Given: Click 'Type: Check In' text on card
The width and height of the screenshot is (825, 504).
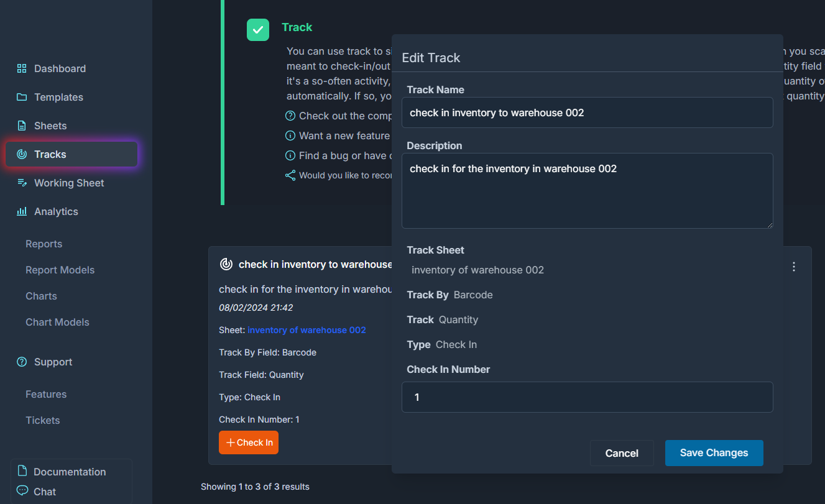Looking at the screenshot, I should [249, 397].
